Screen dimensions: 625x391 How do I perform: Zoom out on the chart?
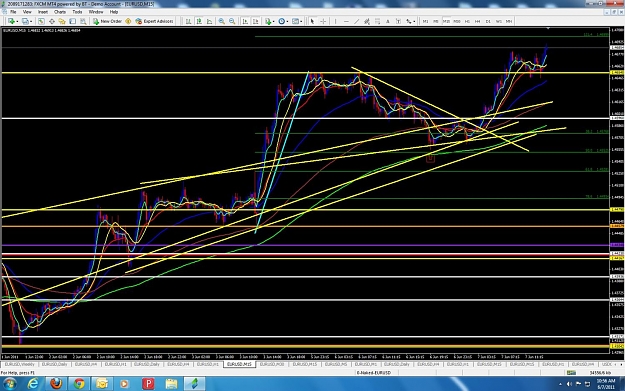click(232, 21)
